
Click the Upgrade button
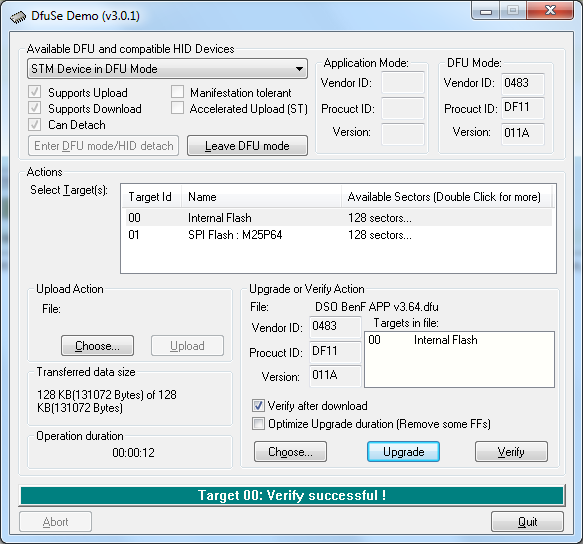pyautogui.click(x=403, y=452)
